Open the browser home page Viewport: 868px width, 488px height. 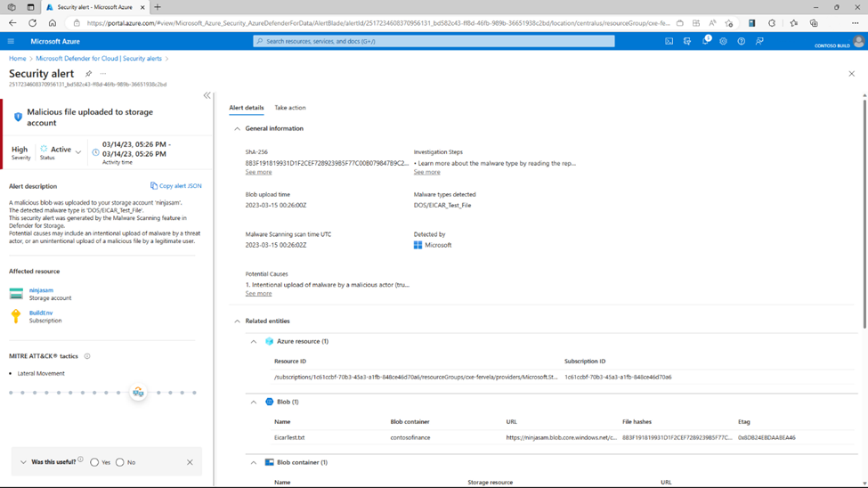point(52,23)
